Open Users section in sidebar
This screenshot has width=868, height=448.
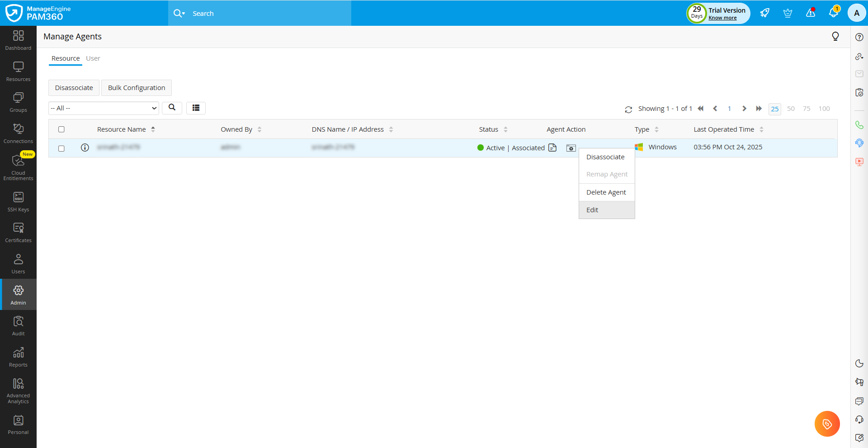click(x=18, y=264)
